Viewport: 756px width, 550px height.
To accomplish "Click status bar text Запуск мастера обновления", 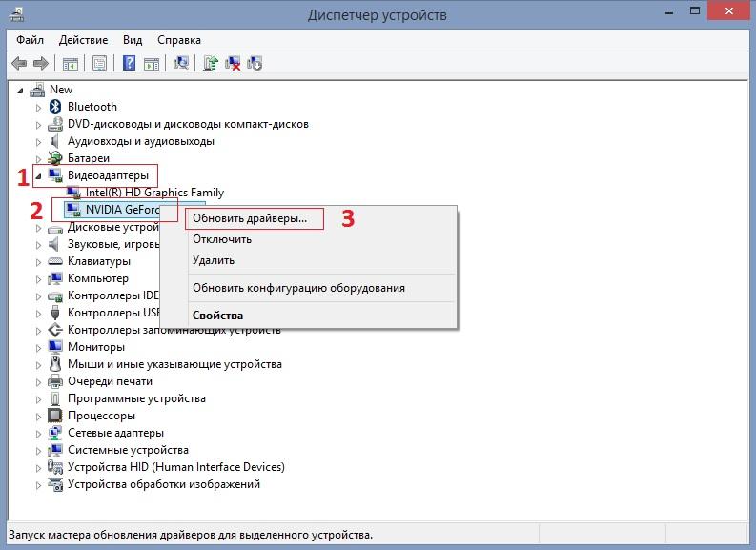I will pyautogui.click(x=191, y=535).
